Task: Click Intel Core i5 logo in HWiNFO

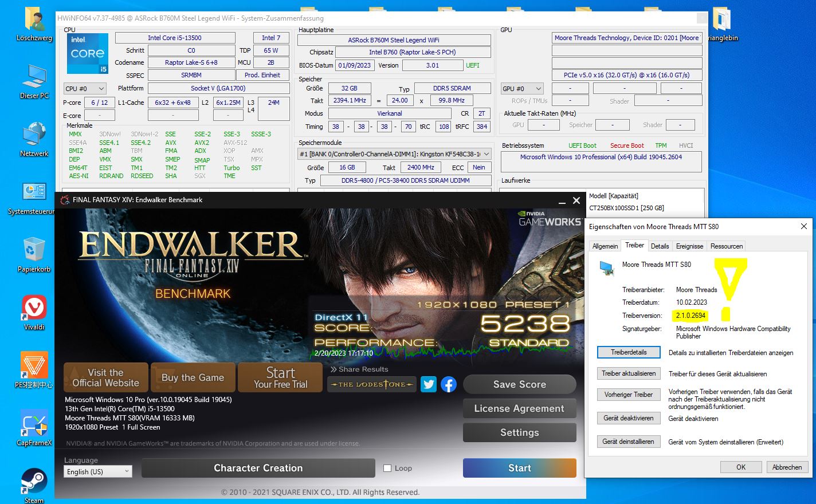Action: pyautogui.click(x=87, y=53)
